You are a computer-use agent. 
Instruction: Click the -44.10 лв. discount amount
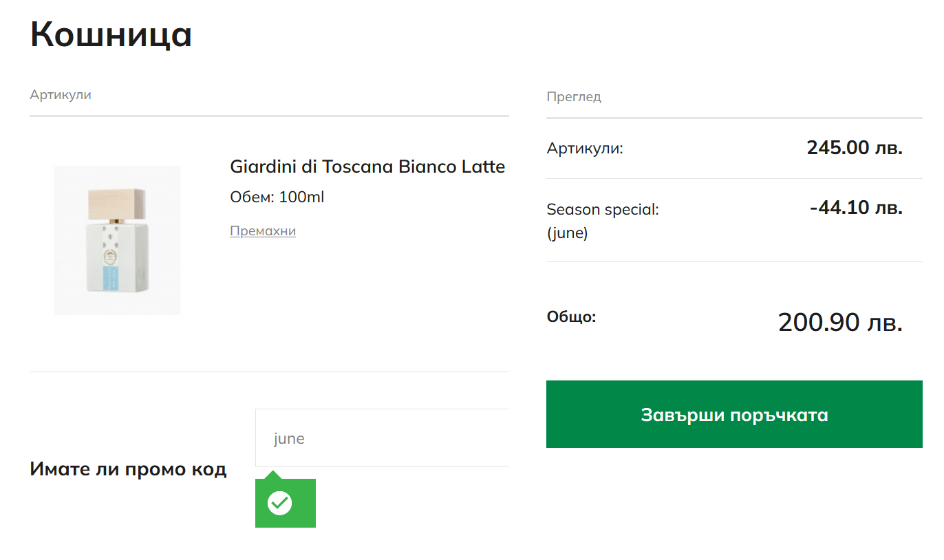tap(855, 208)
